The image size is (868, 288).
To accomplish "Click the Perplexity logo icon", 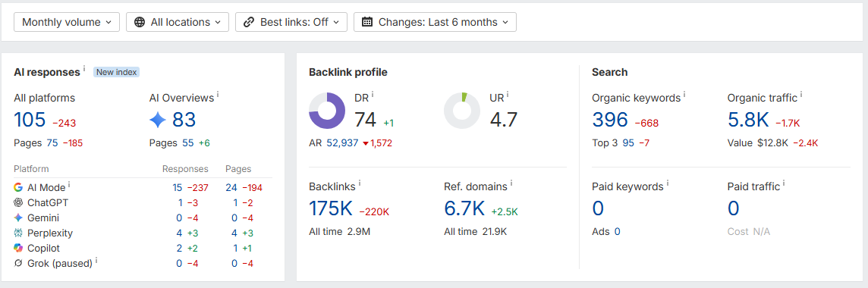I will click(x=18, y=233).
